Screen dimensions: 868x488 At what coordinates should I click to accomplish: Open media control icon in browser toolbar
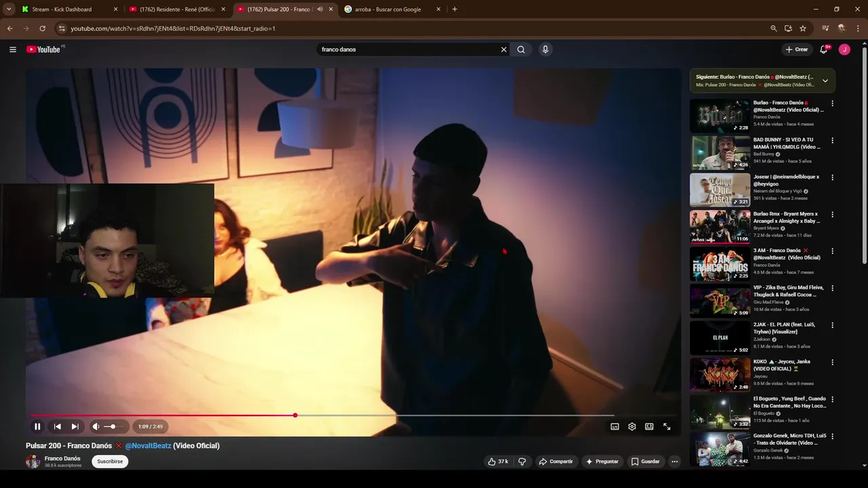(825, 28)
